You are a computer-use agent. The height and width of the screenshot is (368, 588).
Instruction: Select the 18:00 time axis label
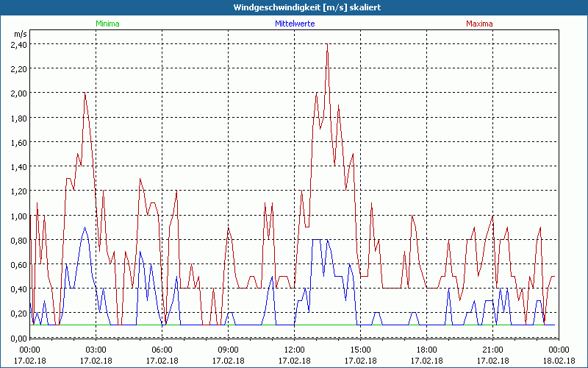point(426,350)
